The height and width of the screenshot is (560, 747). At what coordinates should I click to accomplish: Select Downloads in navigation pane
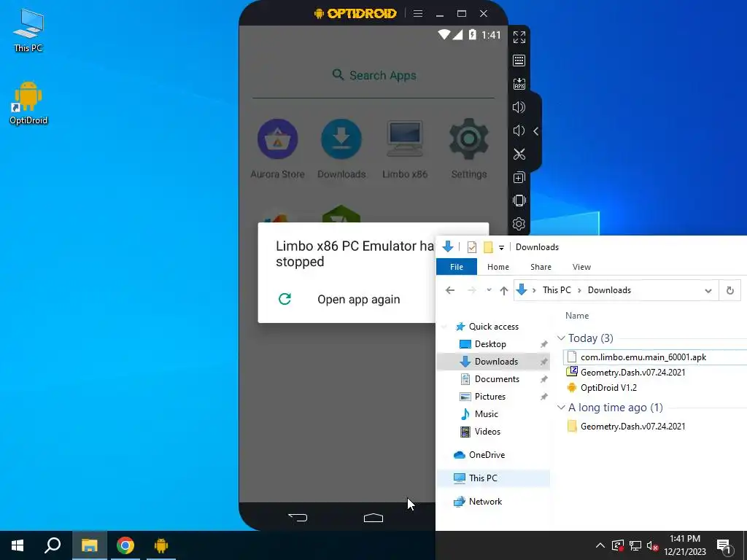[x=493, y=362]
